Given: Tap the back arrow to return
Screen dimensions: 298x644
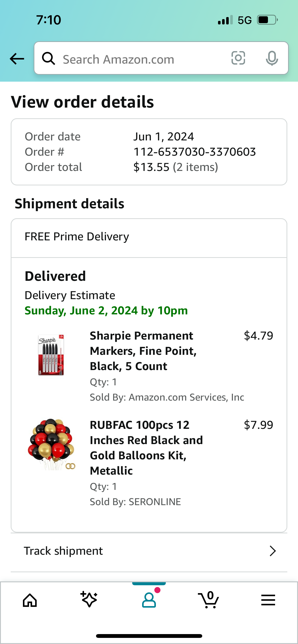Looking at the screenshot, I should (16, 58).
